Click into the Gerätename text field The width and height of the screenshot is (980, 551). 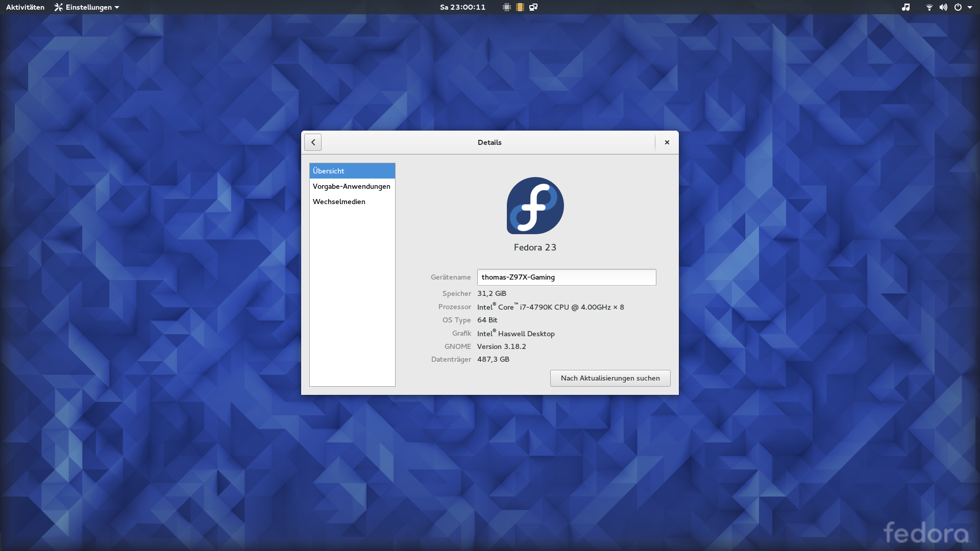coord(567,277)
